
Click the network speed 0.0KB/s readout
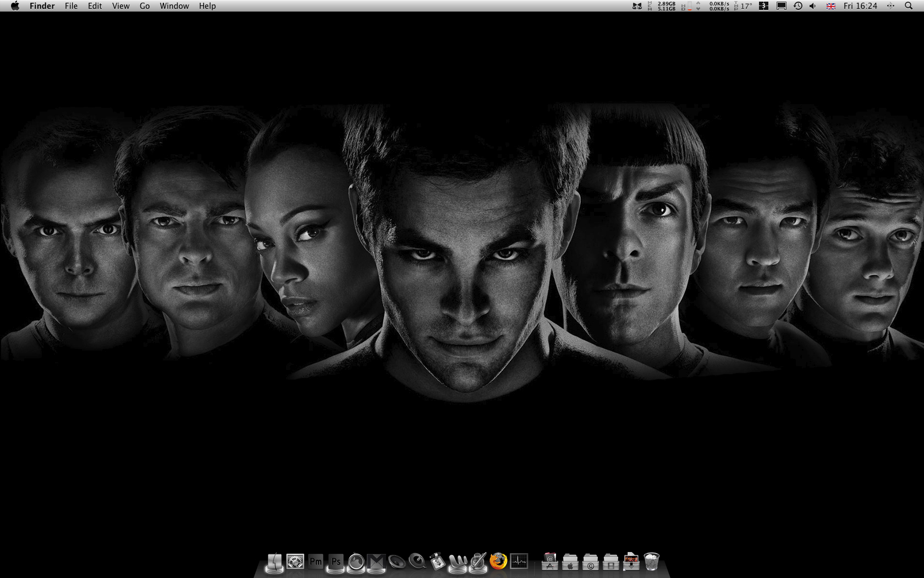pyautogui.click(x=719, y=6)
